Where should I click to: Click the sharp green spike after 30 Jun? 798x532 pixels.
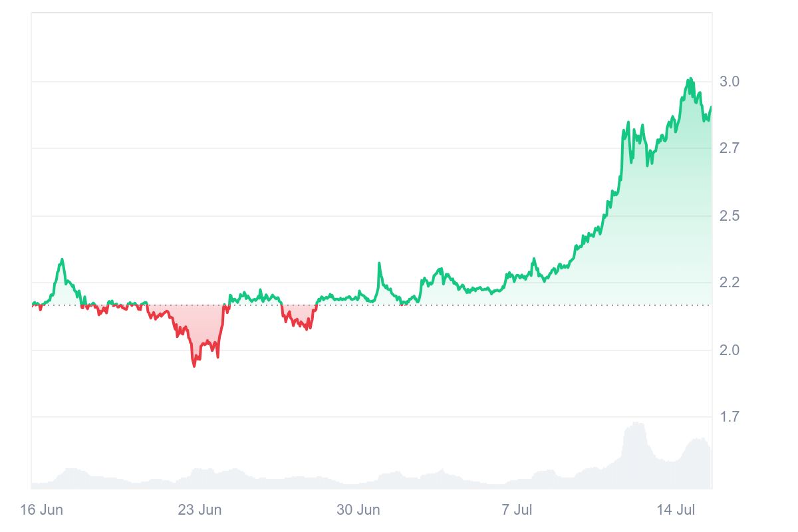(x=379, y=264)
